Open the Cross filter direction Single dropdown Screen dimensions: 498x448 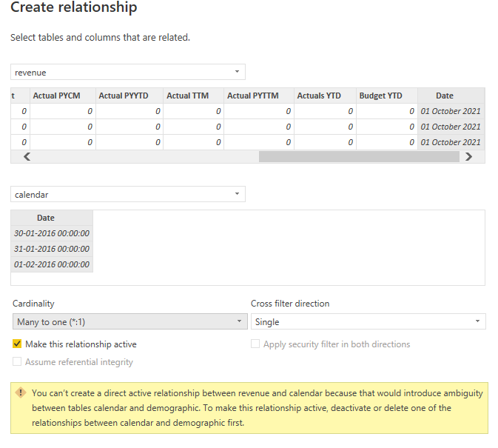(368, 321)
